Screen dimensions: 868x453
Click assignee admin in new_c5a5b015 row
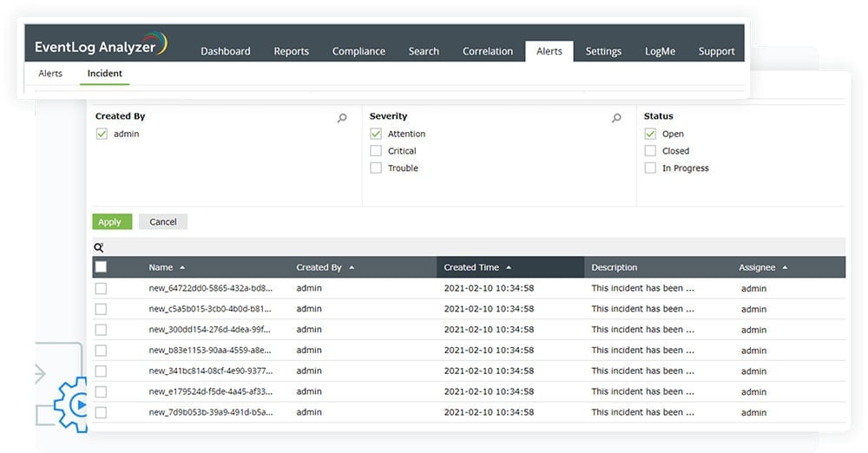(x=754, y=309)
